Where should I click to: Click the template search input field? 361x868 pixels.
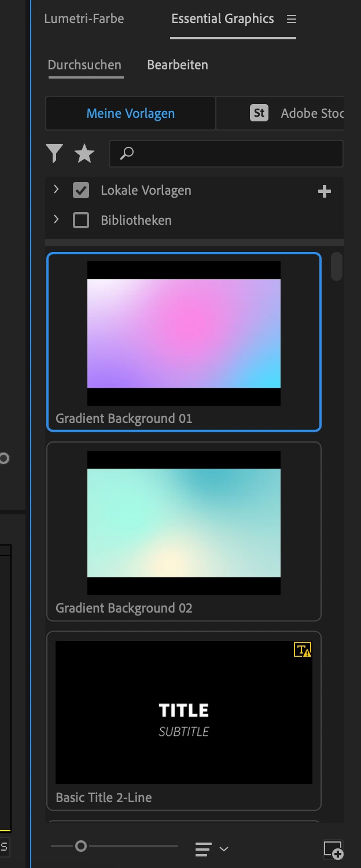[226, 153]
